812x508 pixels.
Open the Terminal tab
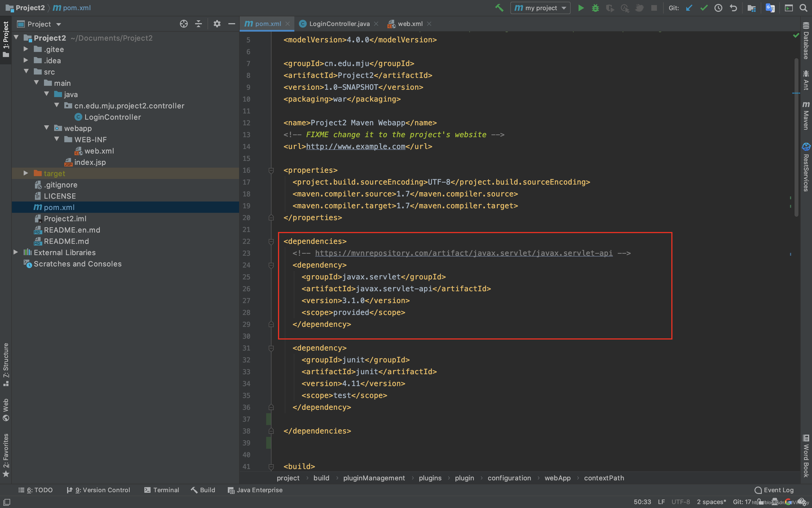pos(161,490)
